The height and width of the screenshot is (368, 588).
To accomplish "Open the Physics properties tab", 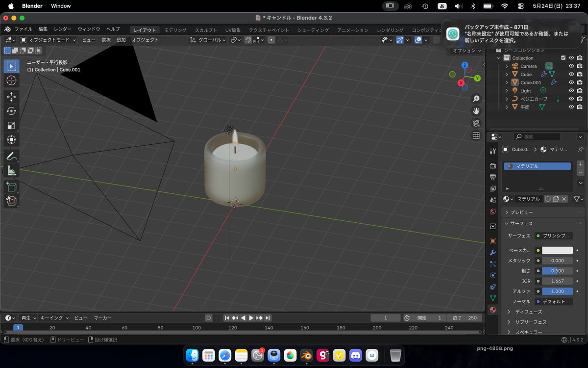I will [x=493, y=275].
